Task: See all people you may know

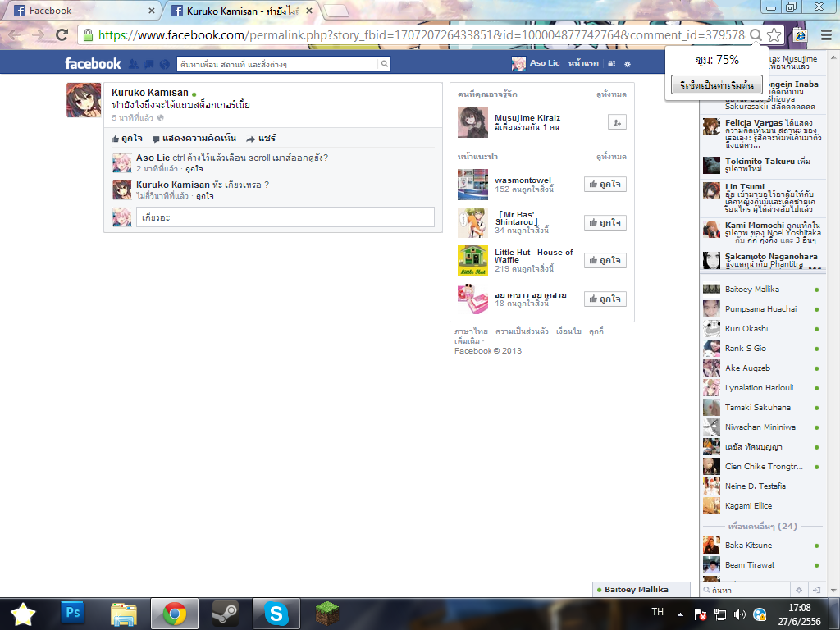Action: coord(611,94)
